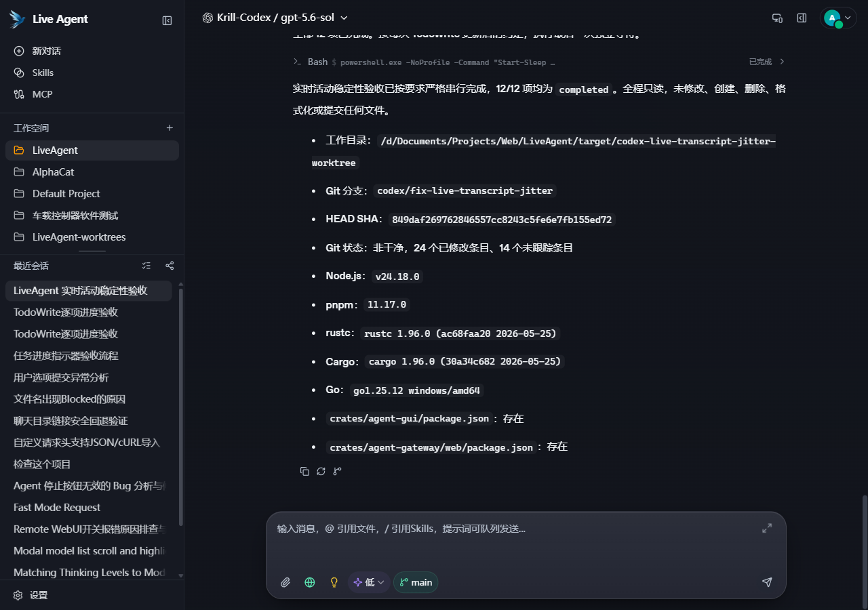The height and width of the screenshot is (610, 868).
Task: Click the up arrow of the conversation list scrollbar
Action: tap(180, 285)
